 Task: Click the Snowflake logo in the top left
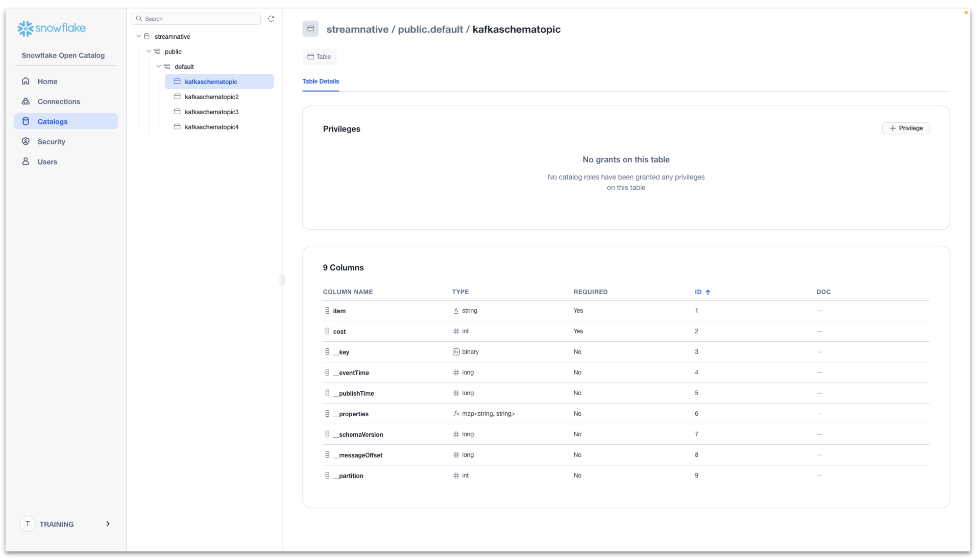[x=51, y=28]
